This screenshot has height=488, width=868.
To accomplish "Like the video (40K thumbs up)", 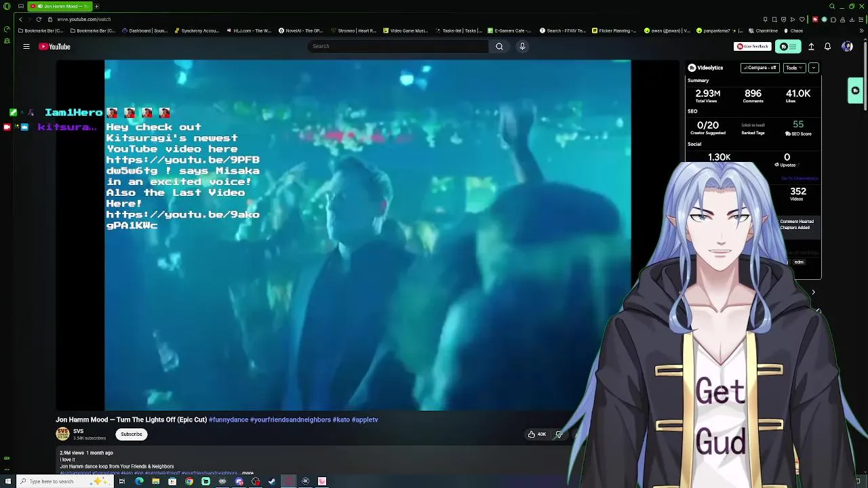I will pyautogui.click(x=537, y=434).
